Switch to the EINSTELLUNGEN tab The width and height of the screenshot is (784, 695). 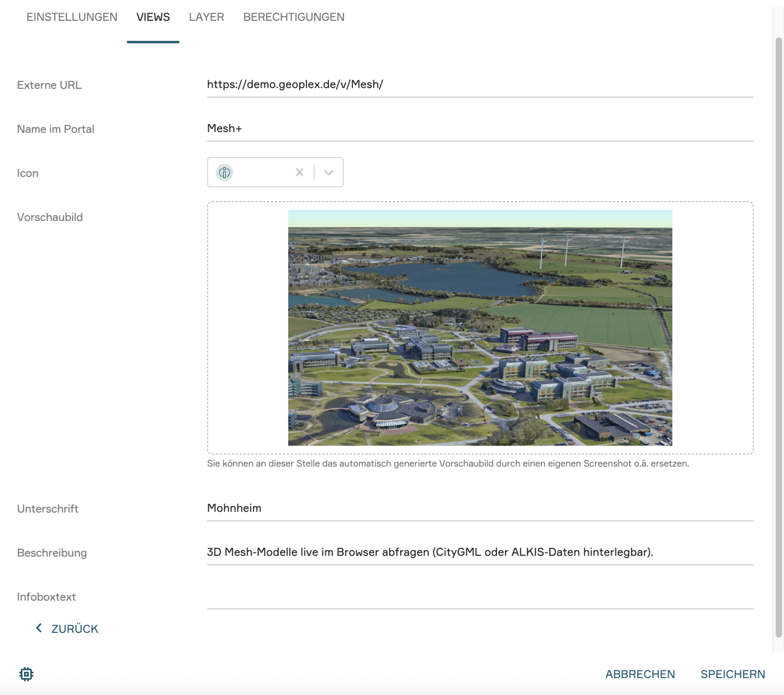pyautogui.click(x=72, y=17)
